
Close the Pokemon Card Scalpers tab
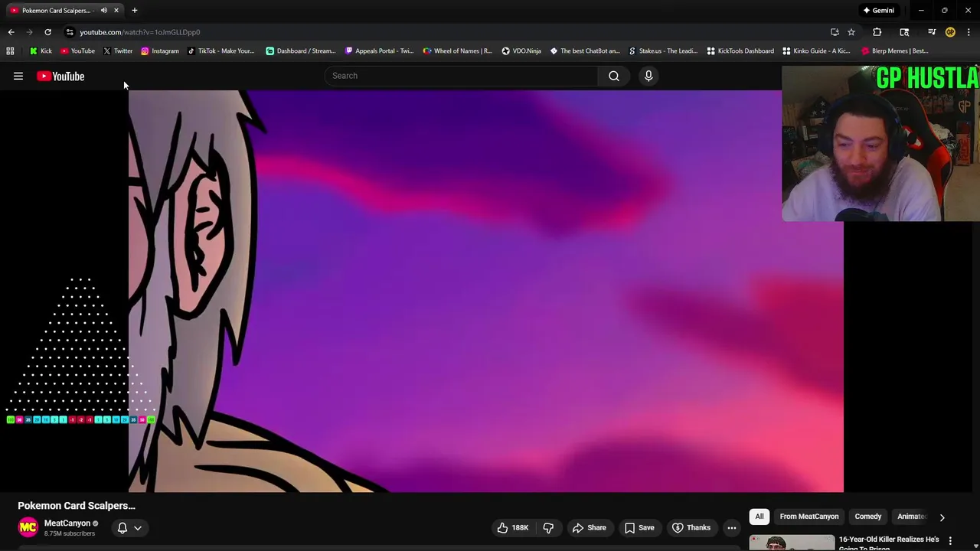click(x=116, y=11)
